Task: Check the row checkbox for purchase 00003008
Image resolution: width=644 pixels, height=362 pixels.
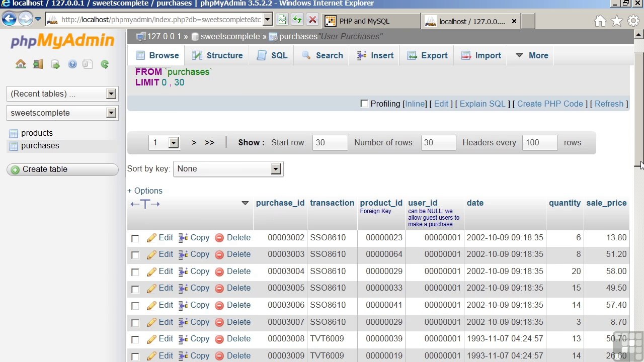Action: click(135, 339)
